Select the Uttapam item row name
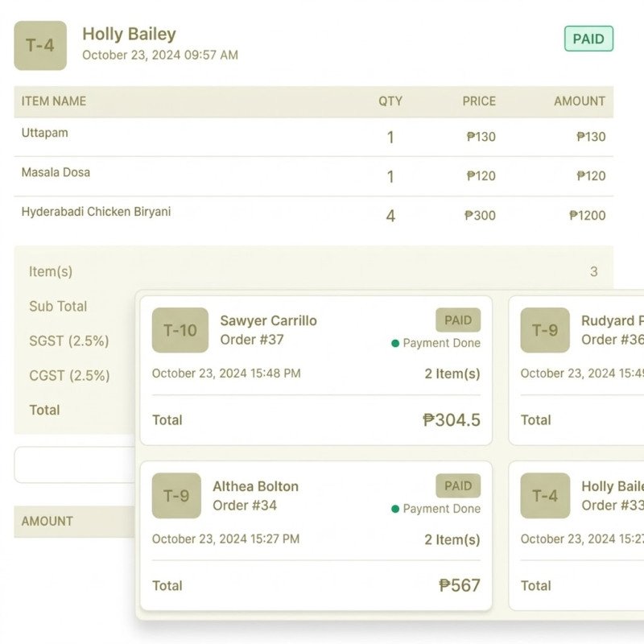Image resolution: width=644 pixels, height=644 pixels. click(45, 133)
